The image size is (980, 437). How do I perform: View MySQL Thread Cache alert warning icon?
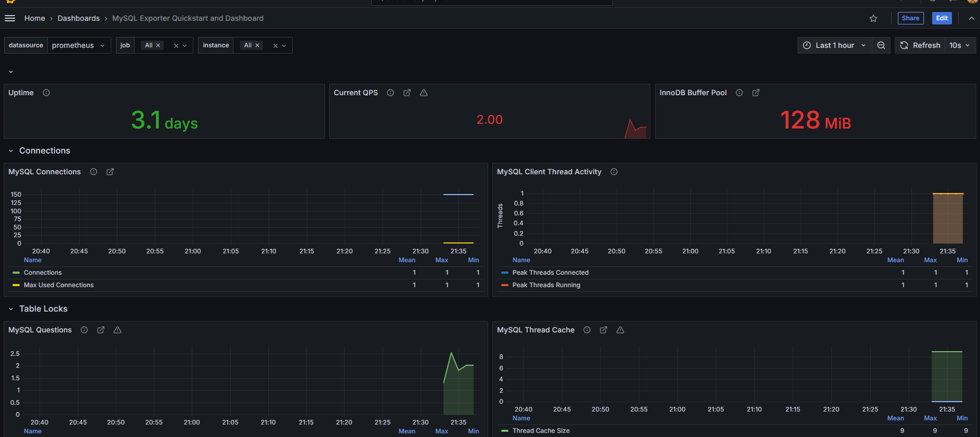pos(620,330)
